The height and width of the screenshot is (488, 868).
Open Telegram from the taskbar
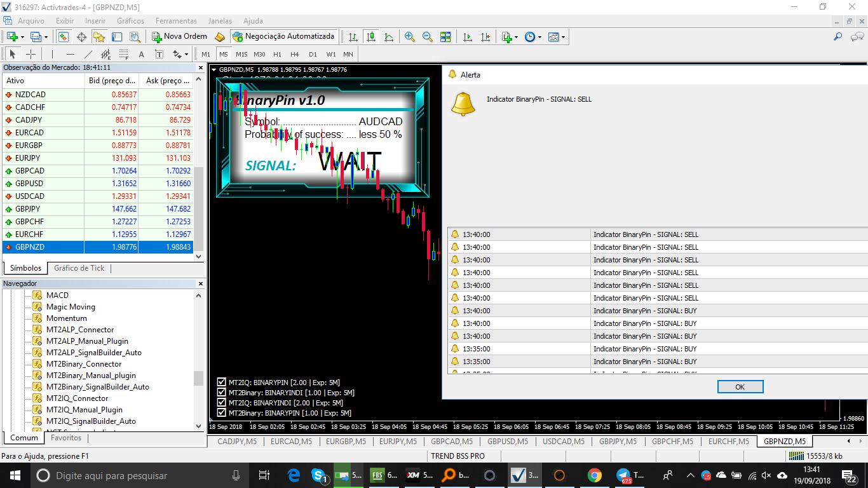coord(630,475)
